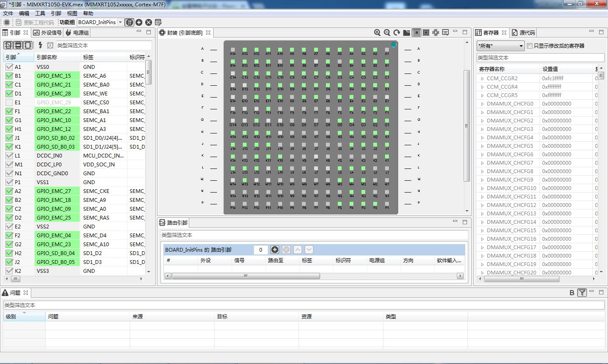Click the 路由至 column header
The height and width of the screenshot is (364, 608).
(282, 260)
